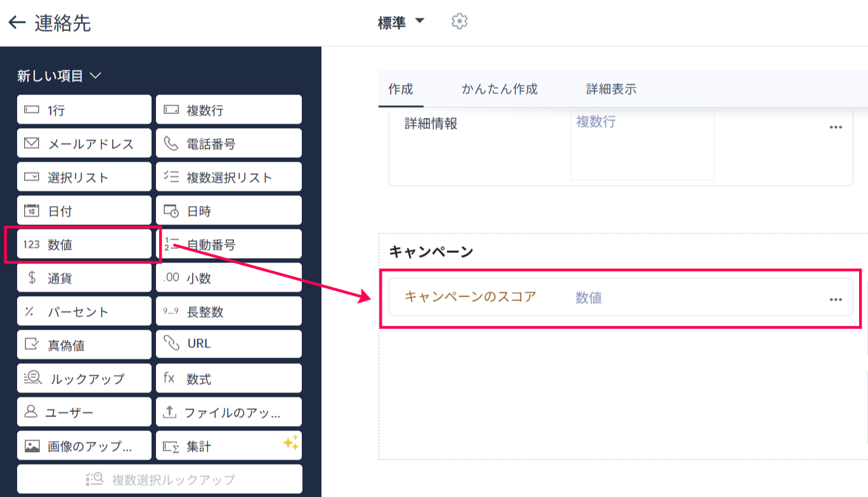
Task: Select the 電話番号 phone field icon
Action: (171, 143)
